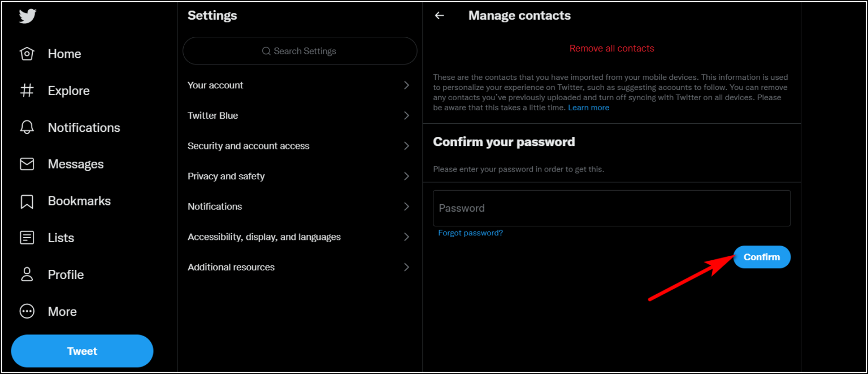Open the Forgot password link

point(470,233)
